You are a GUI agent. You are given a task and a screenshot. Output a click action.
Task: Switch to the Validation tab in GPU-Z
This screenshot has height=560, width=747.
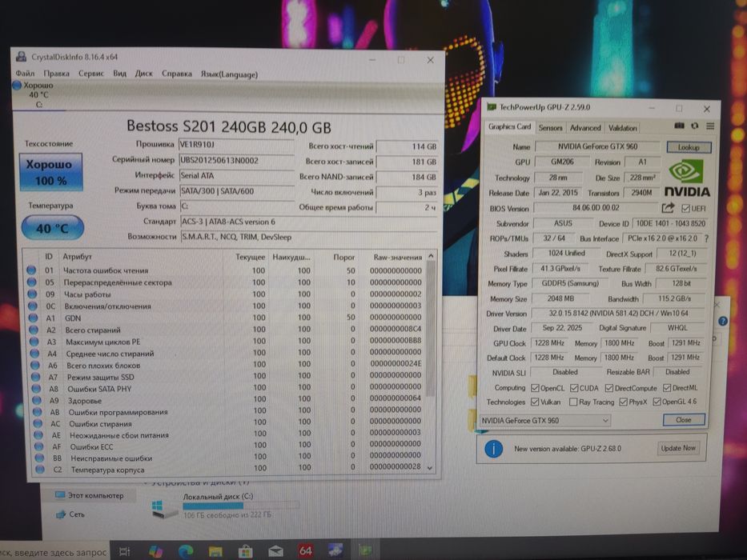622,128
